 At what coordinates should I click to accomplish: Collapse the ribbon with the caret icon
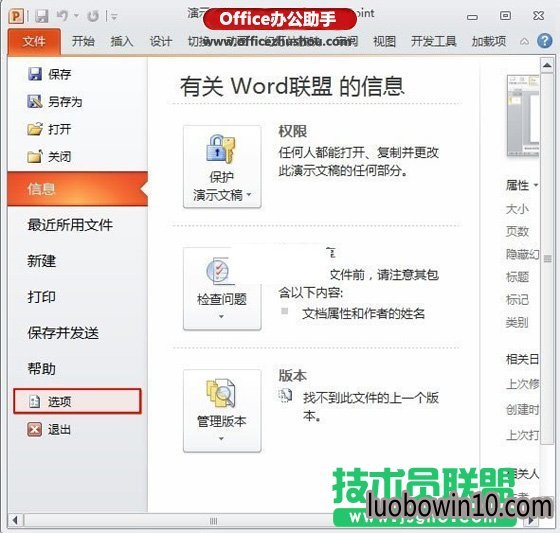(x=524, y=42)
